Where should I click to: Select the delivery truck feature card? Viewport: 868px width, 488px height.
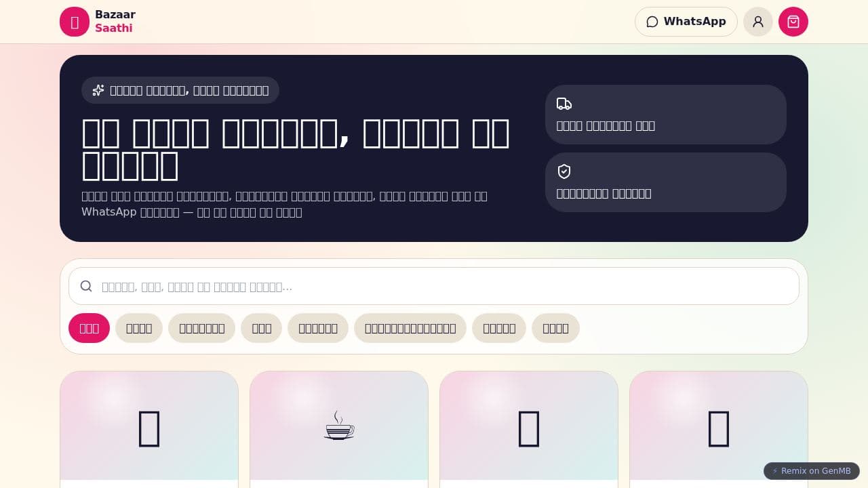[666, 115]
